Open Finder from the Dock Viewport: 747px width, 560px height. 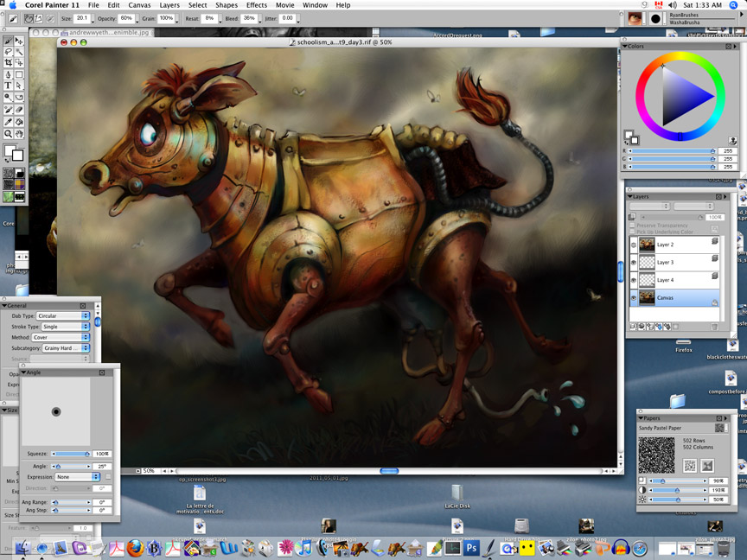click(x=22, y=549)
